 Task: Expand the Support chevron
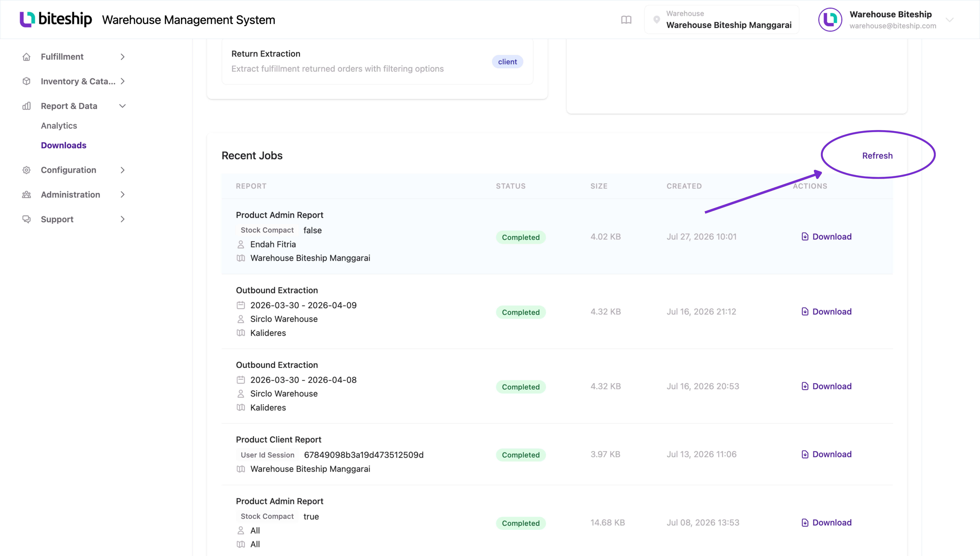[x=123, y=219]
